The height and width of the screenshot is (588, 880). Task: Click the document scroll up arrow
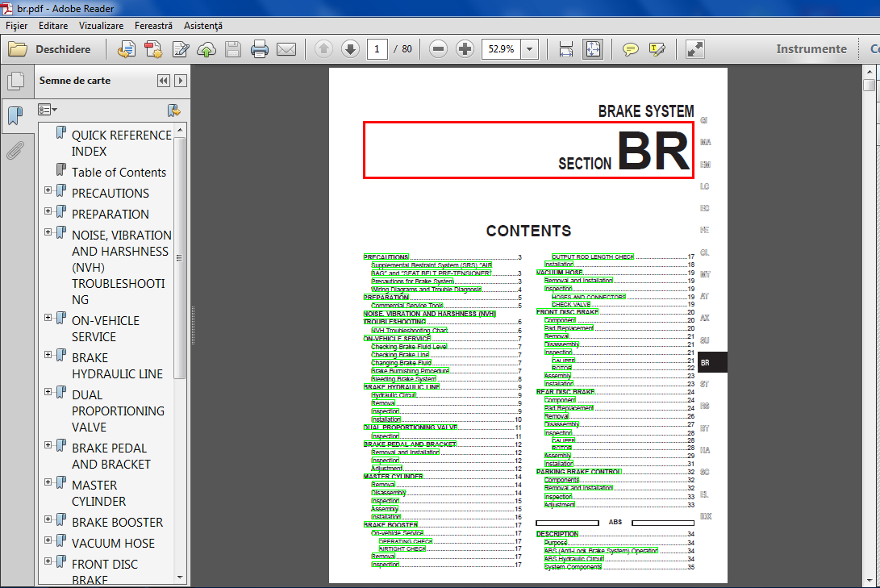(870, 72)
